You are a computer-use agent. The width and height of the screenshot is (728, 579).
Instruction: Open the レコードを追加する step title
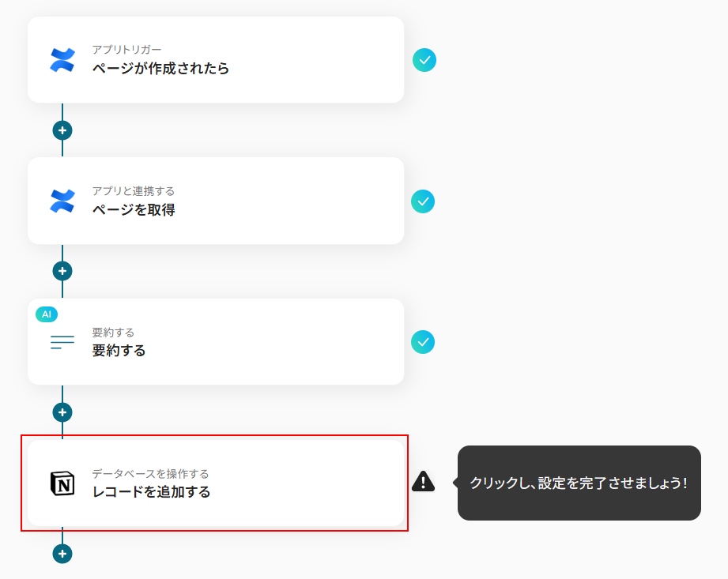[151, 492]
